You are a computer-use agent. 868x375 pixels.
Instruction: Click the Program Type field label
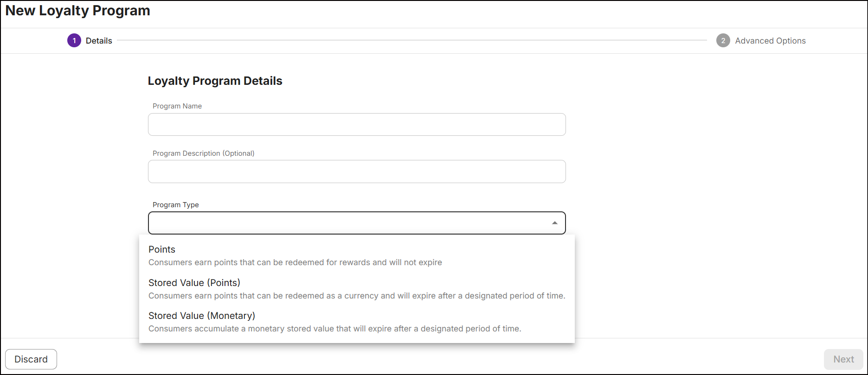pyautogui.click(x=176, y=205)
